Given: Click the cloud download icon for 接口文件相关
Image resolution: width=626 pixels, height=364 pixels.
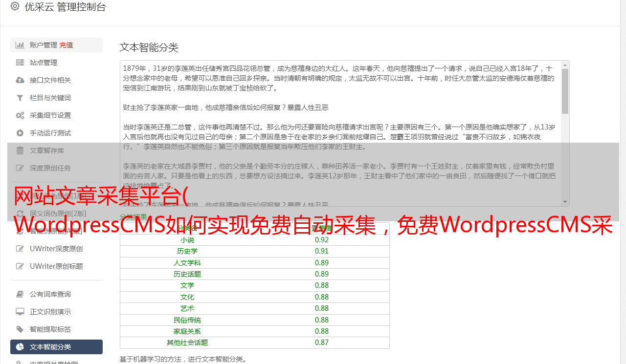Looking at the screenshot, I should (20, 80).
